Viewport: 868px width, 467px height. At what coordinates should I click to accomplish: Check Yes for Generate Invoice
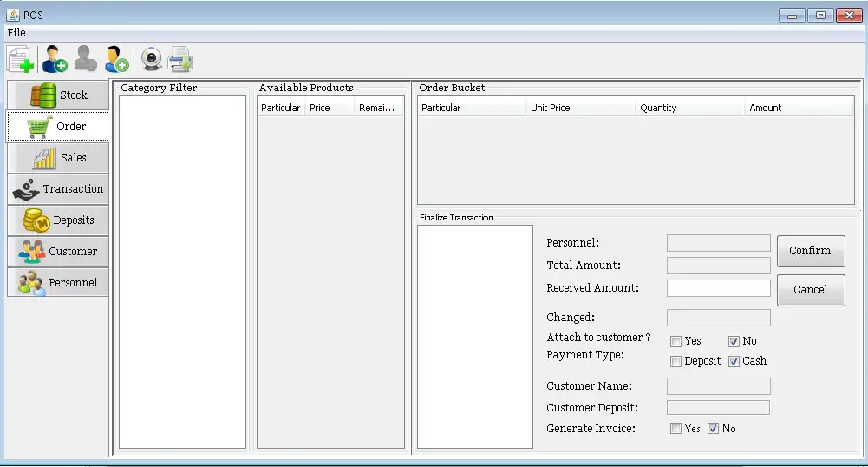pyautogui.click(x=675, y=429)
